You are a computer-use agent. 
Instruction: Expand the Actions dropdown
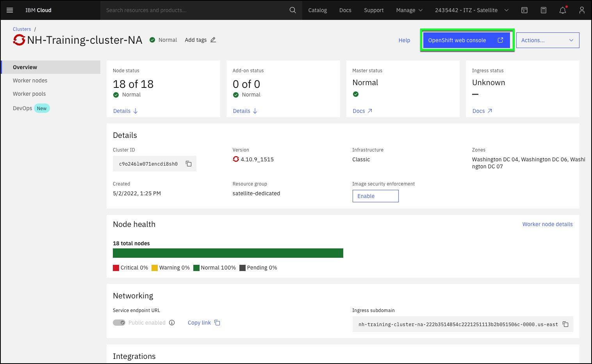click(x=547, y=40)
